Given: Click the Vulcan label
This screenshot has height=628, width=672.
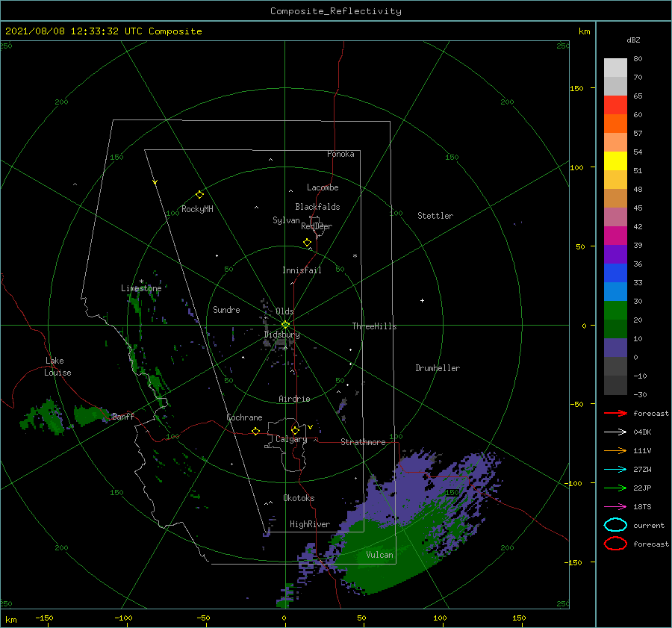Looking at the screenshot, I should tap(380, 555).
